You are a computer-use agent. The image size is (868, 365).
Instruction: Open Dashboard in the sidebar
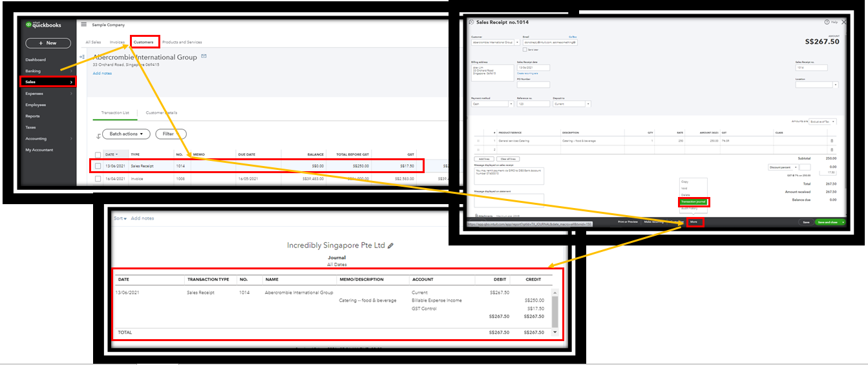[36, 59]
